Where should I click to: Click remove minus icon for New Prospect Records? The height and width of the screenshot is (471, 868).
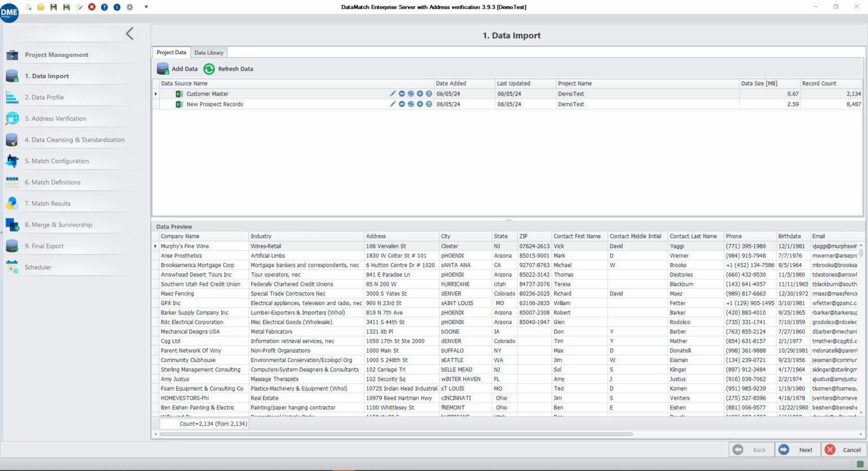402,104
